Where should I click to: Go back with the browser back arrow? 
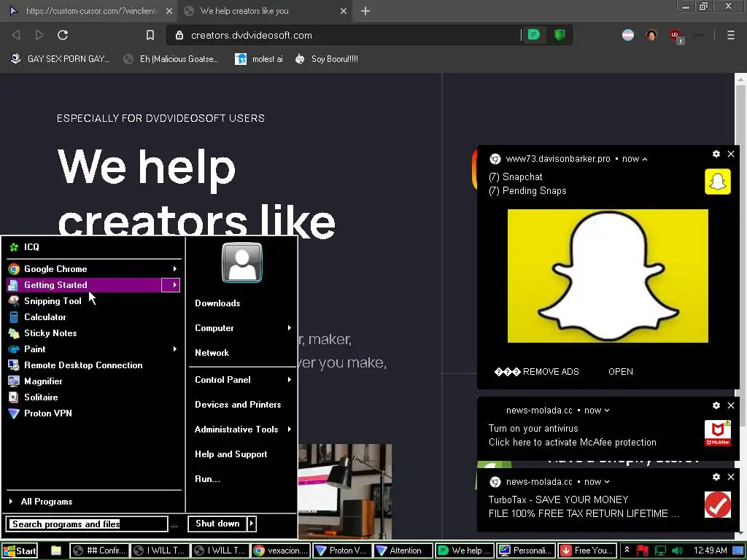coord(16,35)
